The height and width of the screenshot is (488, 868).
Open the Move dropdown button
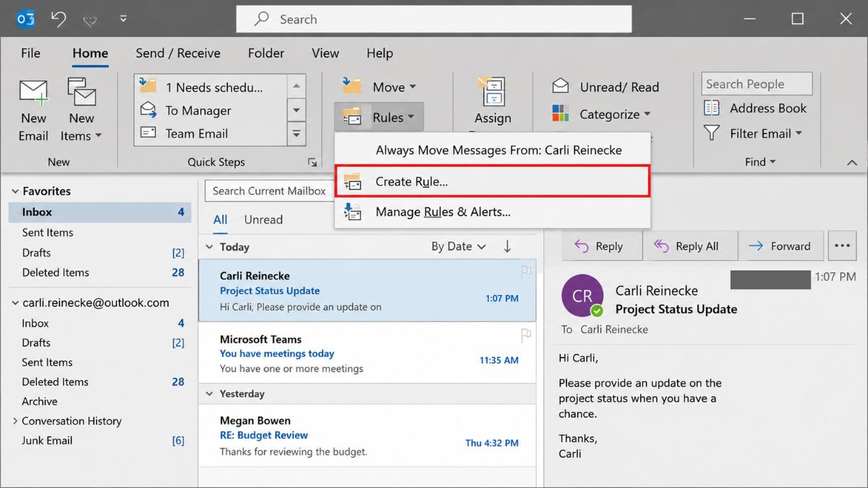[x=380, y=87]
